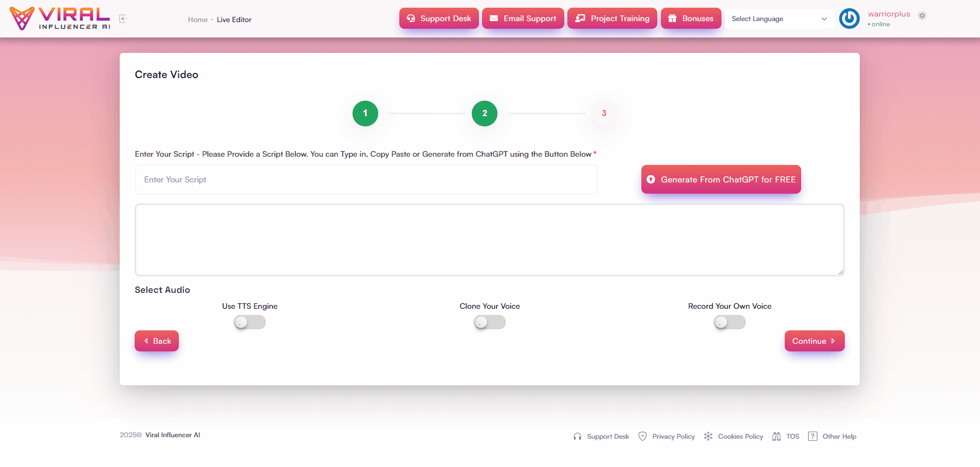Click the question mark icon for Other Help

[x=812, y=436]
